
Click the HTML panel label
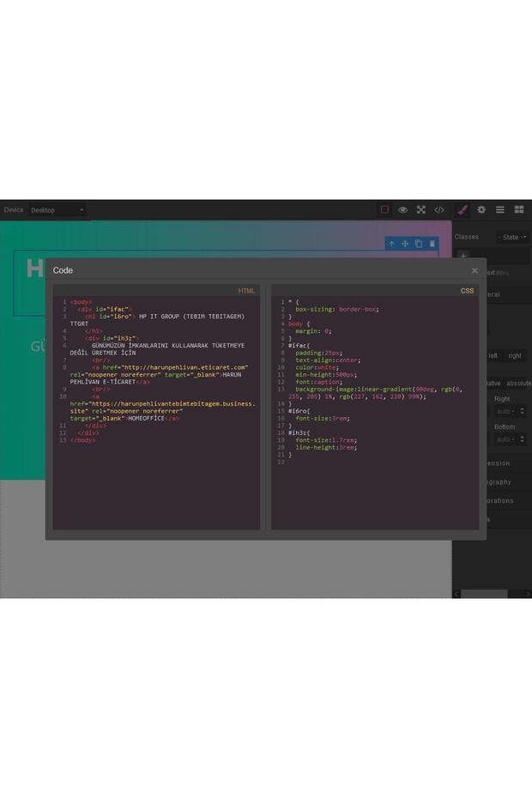(246, 291)
